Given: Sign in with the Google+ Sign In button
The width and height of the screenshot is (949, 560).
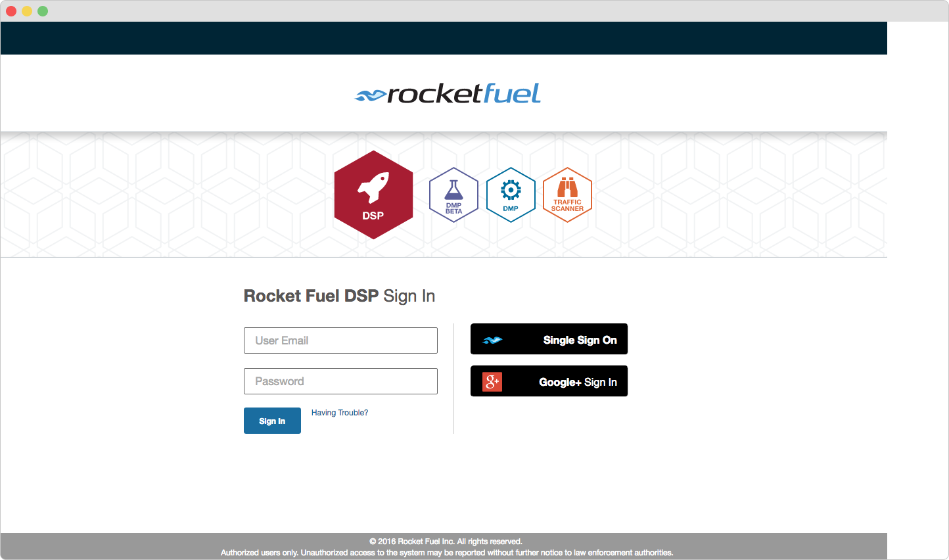Looking at the screenshot, I should click(549, 381).
